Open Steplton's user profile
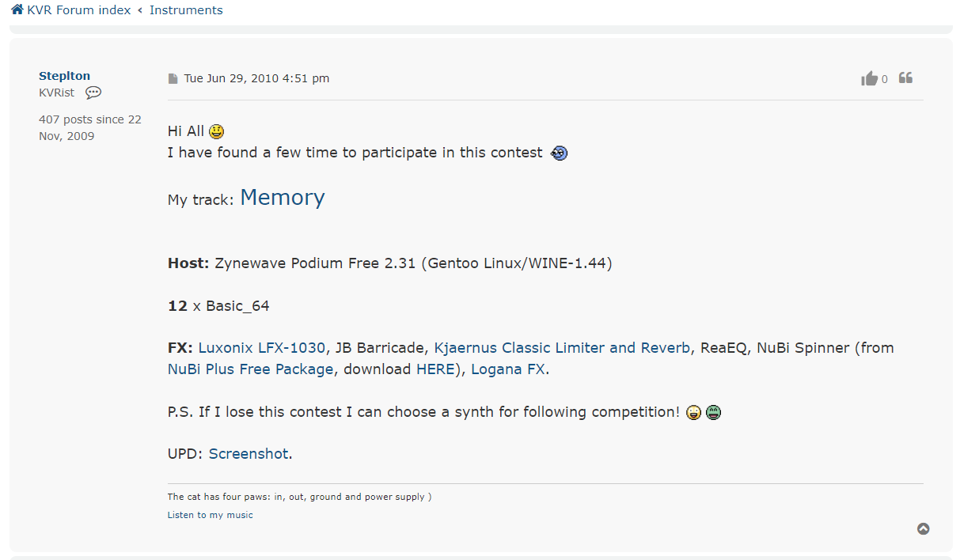 (64, 76)
